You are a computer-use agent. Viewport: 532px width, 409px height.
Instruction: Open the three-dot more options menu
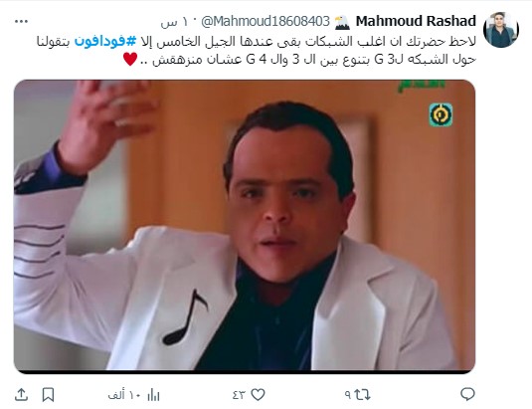pos(21,22)
